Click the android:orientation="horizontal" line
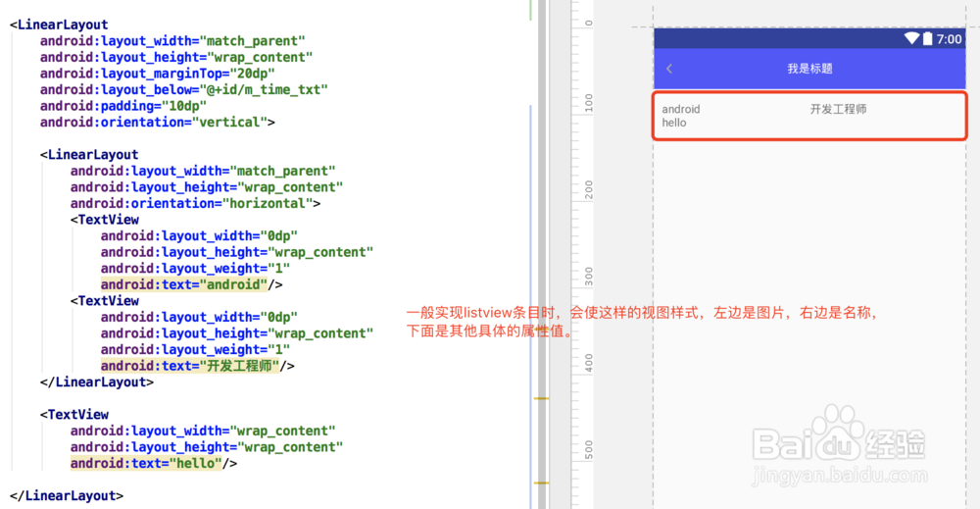Screen dimensions: 980x509 click(x=195, y=203)
